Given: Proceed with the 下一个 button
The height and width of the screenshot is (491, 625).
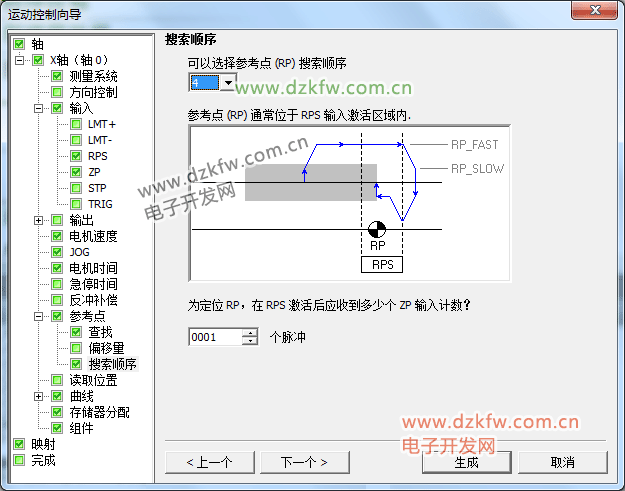Looking at the screenshot, I should pyautogui.click(x=305, y=462).
